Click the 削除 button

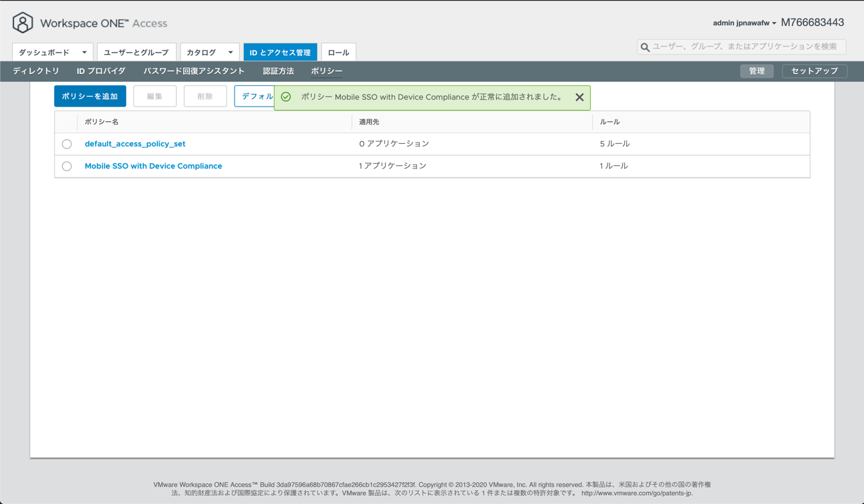tap(205, 97)
